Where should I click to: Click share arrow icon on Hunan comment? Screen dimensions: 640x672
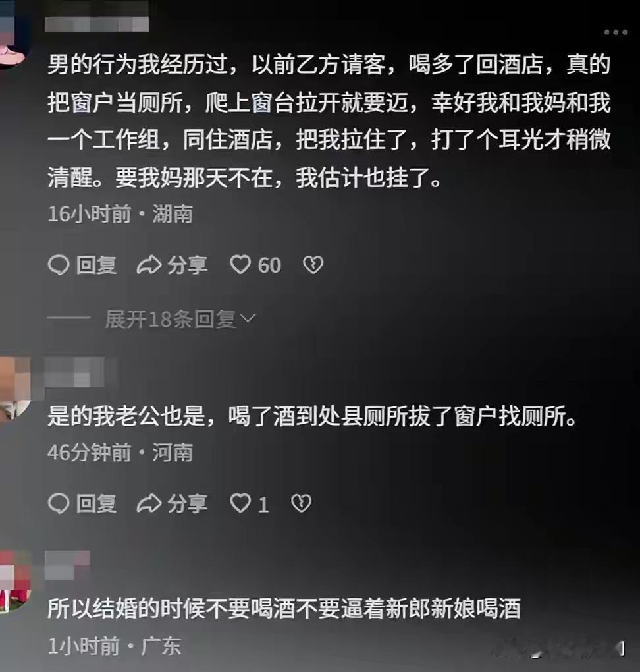click(x=149, y=265)
